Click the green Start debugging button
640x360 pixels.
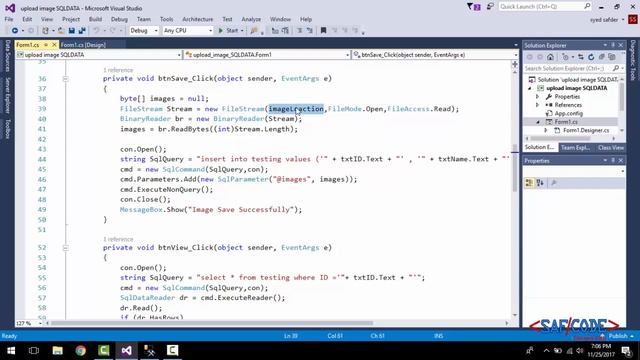click(x=228, y=31)
